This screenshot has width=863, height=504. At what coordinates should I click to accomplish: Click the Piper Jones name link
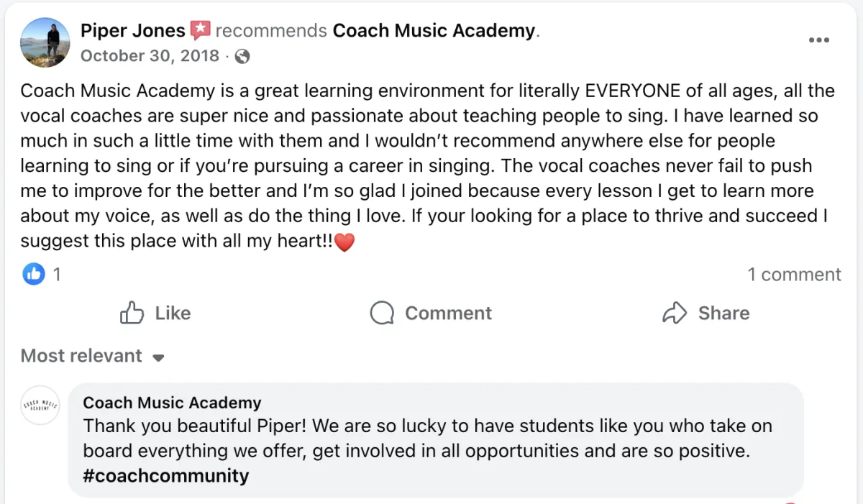click(x=133, y=31)
